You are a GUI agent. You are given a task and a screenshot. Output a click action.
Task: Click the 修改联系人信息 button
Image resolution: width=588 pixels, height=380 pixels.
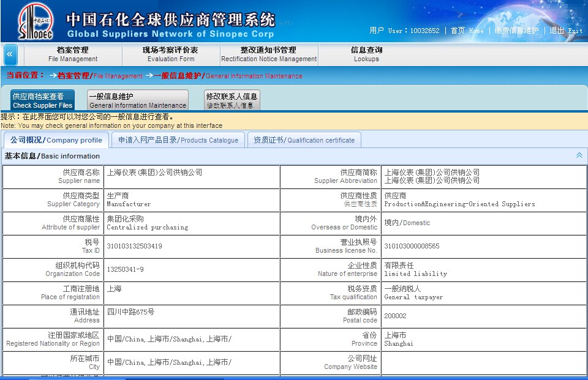232,100
